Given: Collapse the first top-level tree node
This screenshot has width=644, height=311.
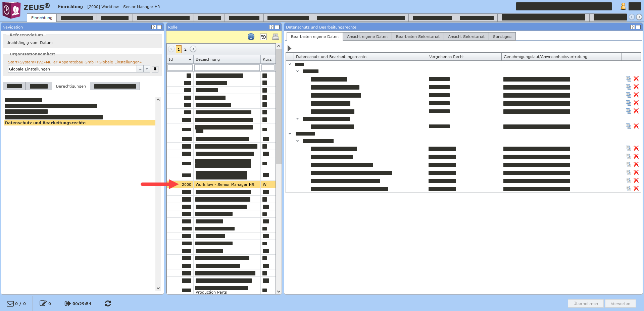Looking at the screenshot, I should click(x=290, y=64).
